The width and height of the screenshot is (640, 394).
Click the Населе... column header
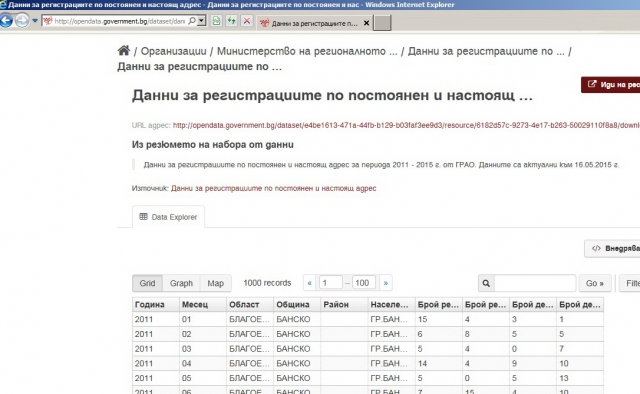click(391, 305)
